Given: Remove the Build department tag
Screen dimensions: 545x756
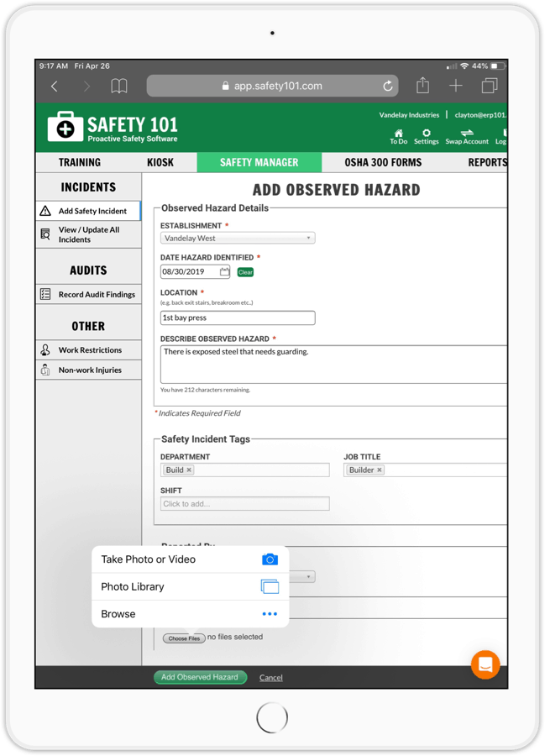Looking at the screenshot, I should point(189,470).
